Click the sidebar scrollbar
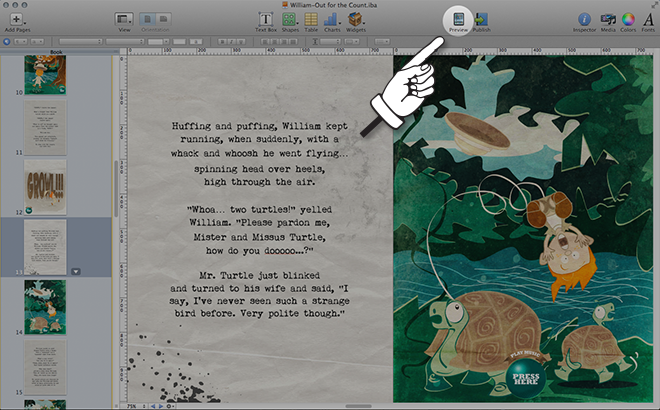This screenshot has height=410, width=660. [116, 189]
